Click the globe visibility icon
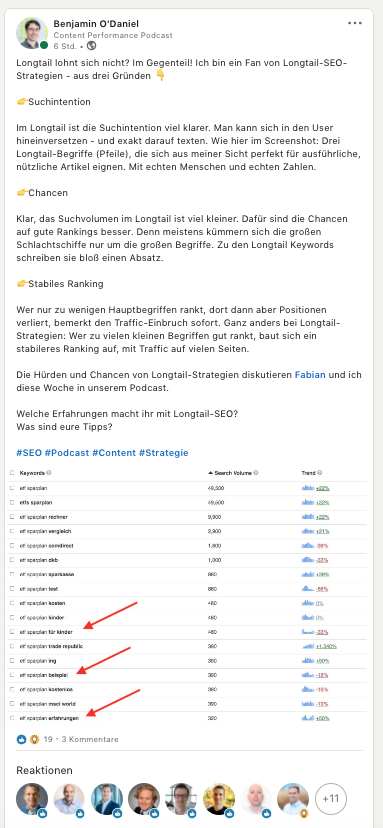The height and width of the screenshot is (828, 383). 91,45
